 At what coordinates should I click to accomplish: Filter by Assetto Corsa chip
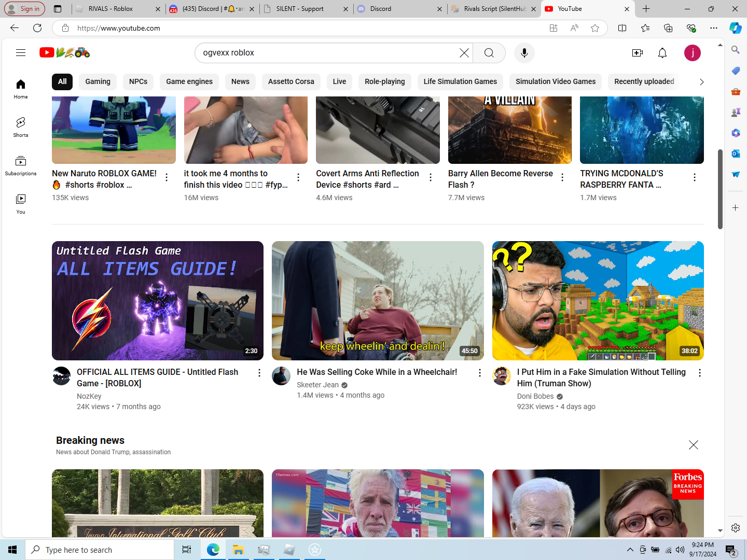point(291,81)
